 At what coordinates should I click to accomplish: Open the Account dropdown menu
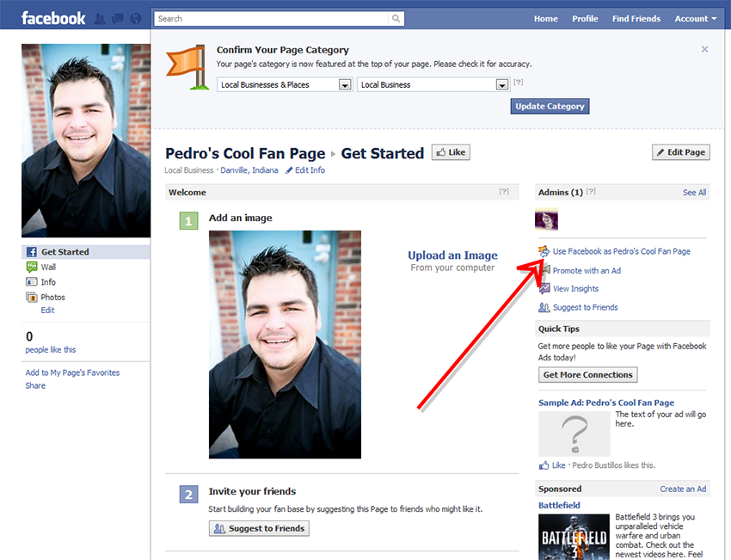pos(695,19)
